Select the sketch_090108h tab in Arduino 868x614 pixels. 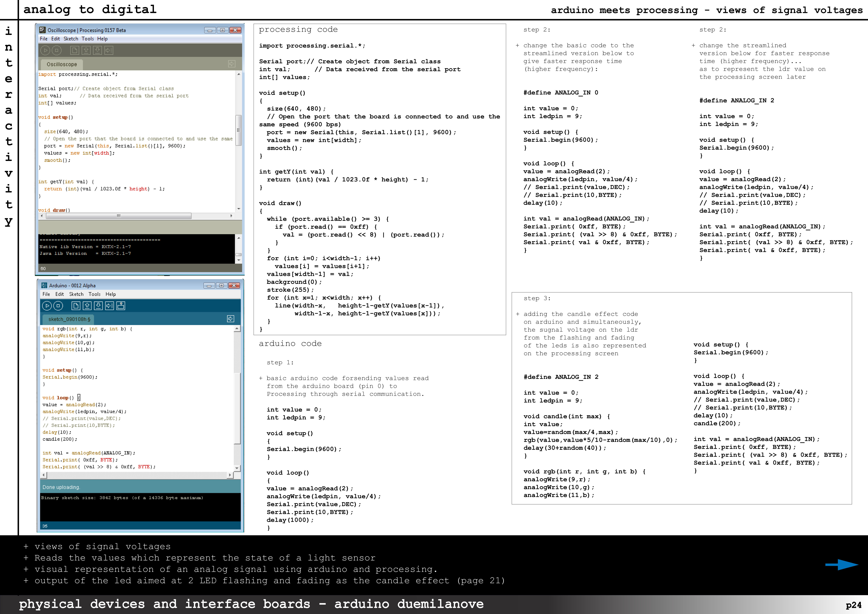[x=69, y=319]
